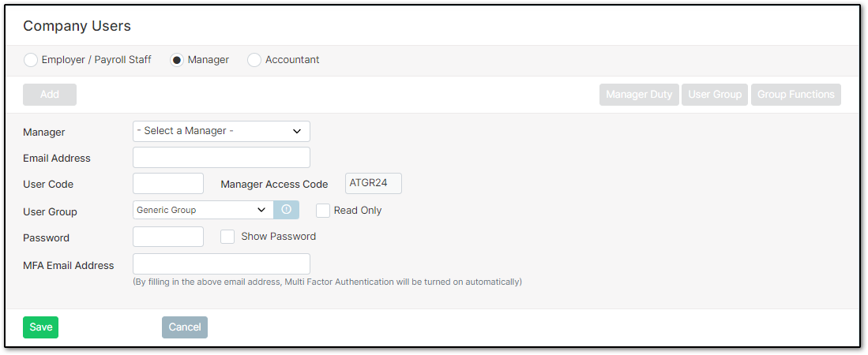Open Group Functions
Screen dimensions: 868x355
click(795, 95)
